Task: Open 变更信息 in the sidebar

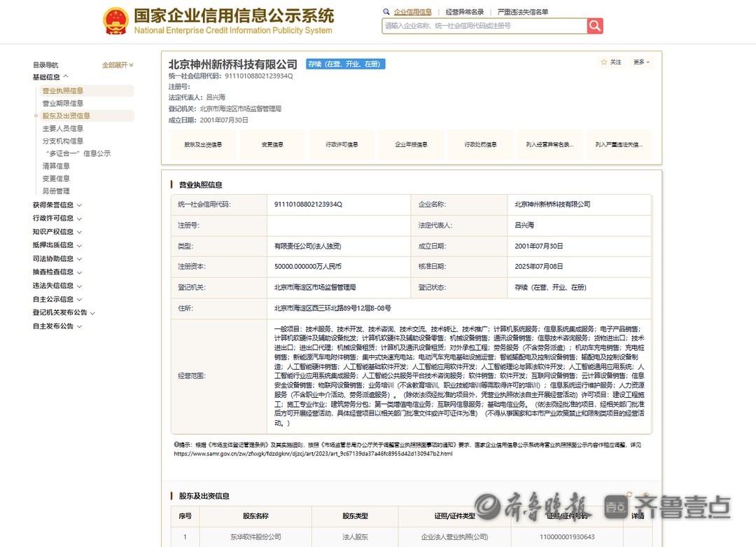Action: coord(56,179)
